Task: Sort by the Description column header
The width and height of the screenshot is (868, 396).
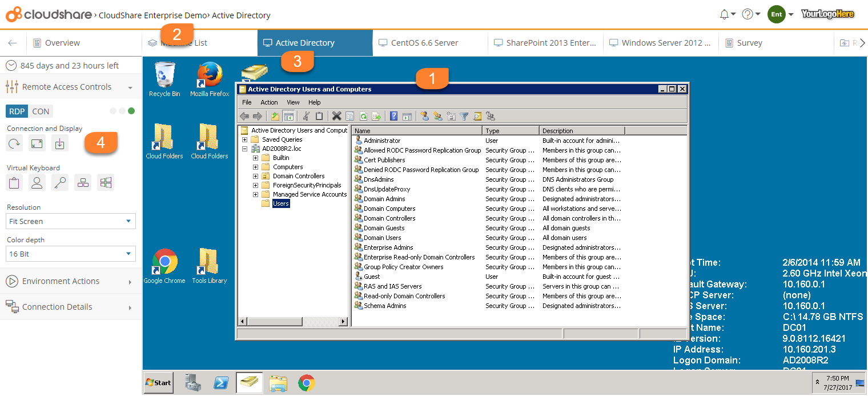Action: point(582,131)
